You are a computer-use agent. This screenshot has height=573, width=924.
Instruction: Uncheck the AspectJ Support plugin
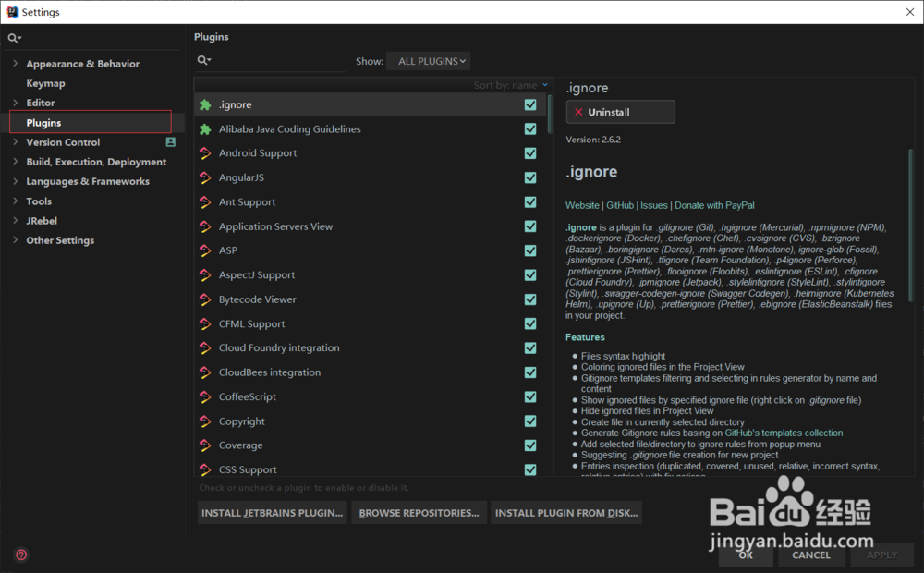click(530, 275)
